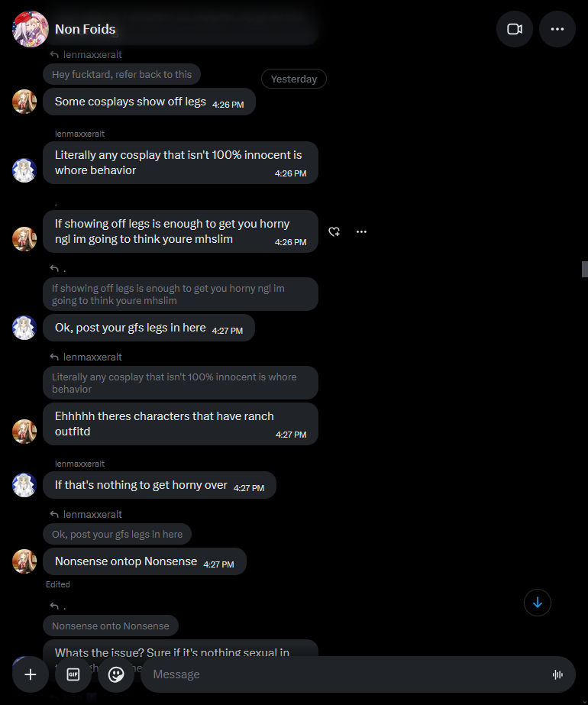
Task: Jump to quoted 'Hey fucktard, refer back to this' reply
Action: pyautogui.click(x=121, y=75)
